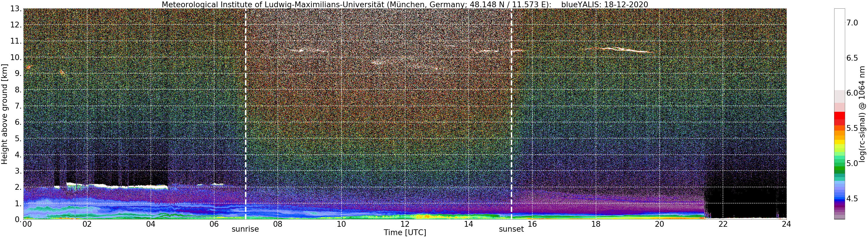This screenshot has height=238, width=868.
Task: Click the 'Time [UTC]' axis label
Action: click(405, 232)
